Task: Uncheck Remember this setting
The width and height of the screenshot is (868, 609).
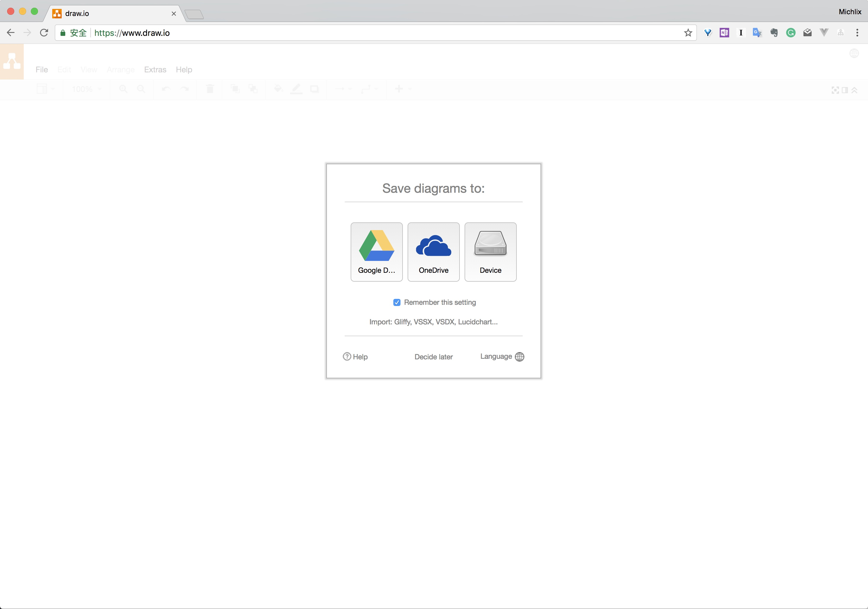Action: click(397, 302)
